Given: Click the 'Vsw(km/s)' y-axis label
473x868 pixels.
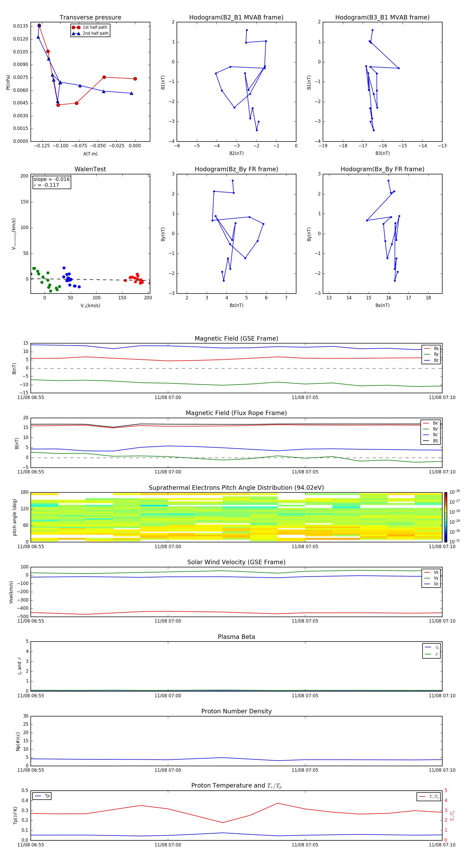Looking at the screenshot, I should [11, 592].
